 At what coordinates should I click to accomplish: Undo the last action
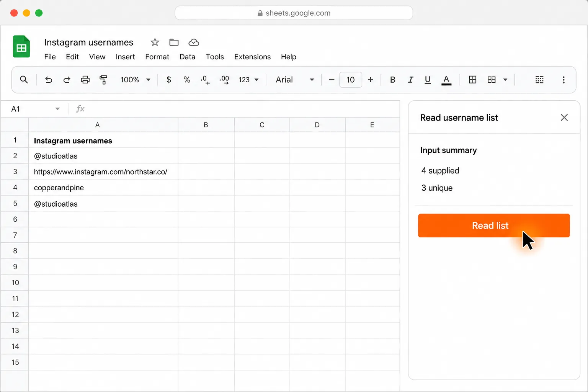pos(49,80)
